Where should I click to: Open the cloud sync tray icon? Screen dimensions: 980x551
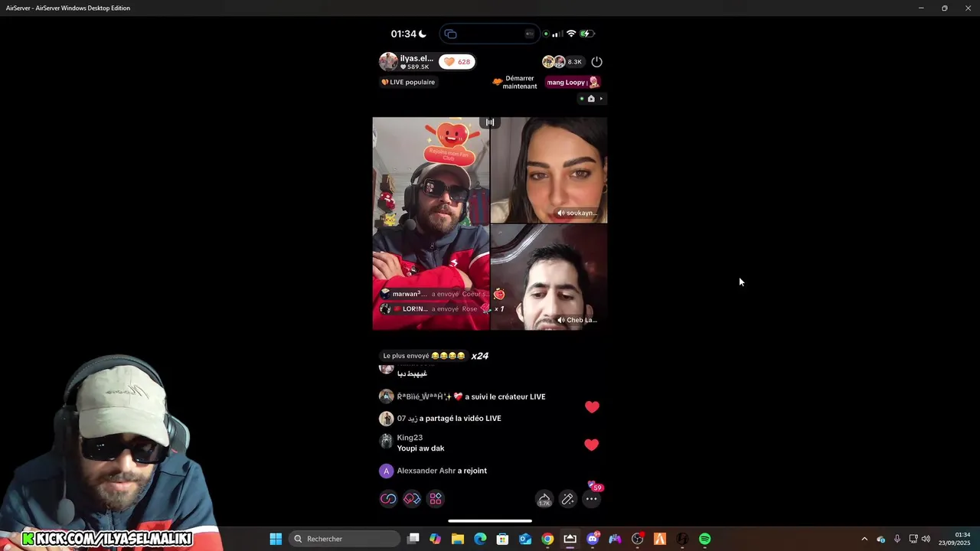[x=881, y=539]
